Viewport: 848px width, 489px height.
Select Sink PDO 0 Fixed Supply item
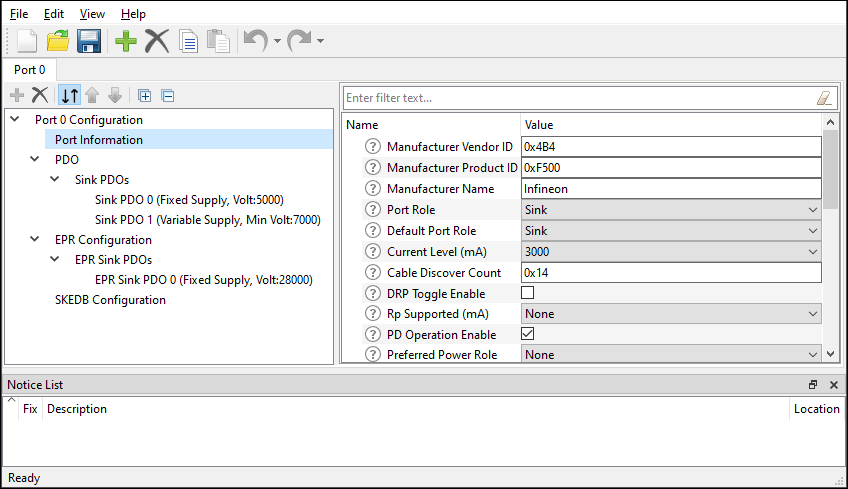click(189, 200)
